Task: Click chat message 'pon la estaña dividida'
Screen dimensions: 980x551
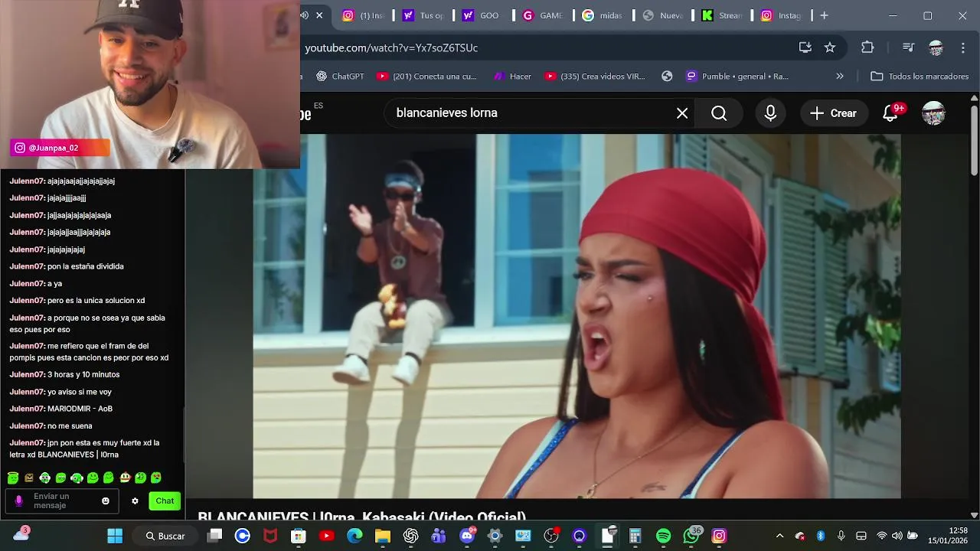Action: (x=86, y=266)
